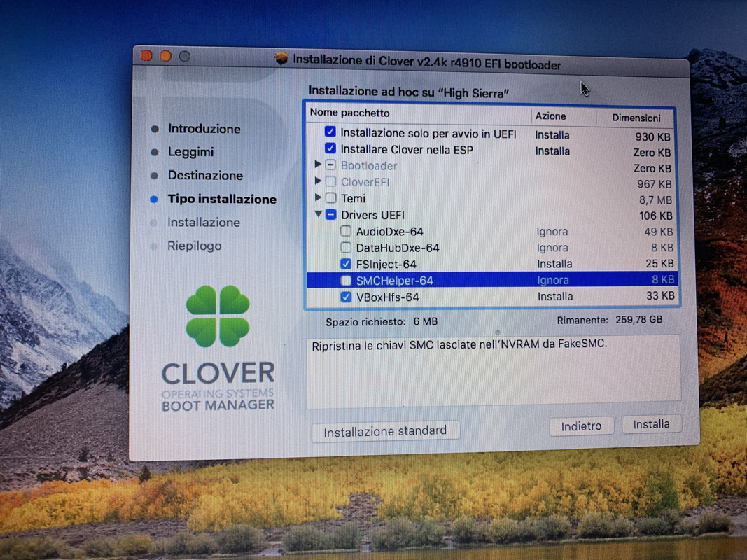This screenshot has height=560, width=747.
Task: Click the Installazione standard button
Action: 386,431
